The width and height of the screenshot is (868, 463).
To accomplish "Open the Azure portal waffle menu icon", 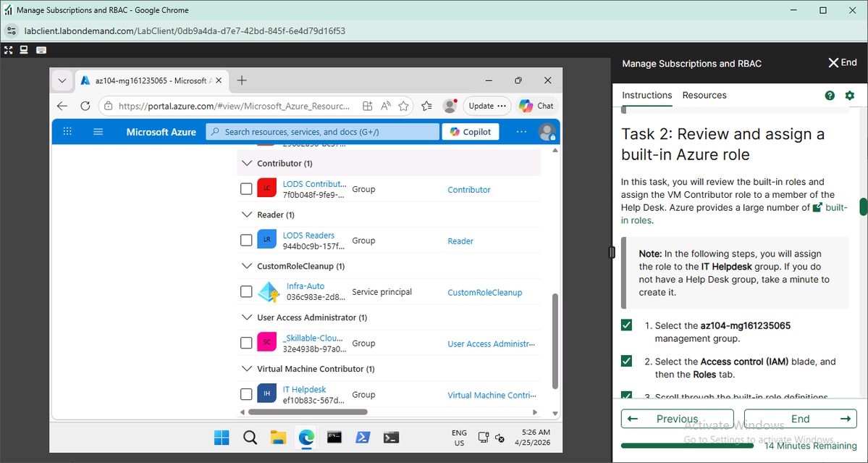I will point(67,132).
